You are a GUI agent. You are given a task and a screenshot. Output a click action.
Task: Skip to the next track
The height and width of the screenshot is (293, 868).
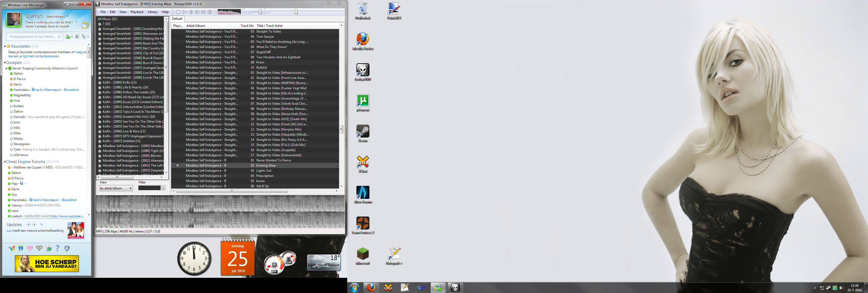point(203,12)
